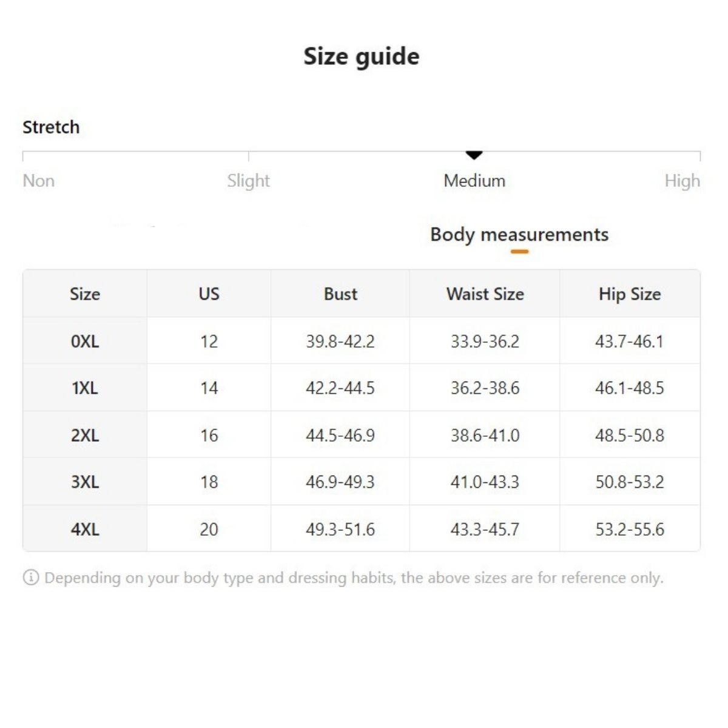Click the Waist Size column header
Viewport: 728px width, 728px height.
[x=485, y=294]
